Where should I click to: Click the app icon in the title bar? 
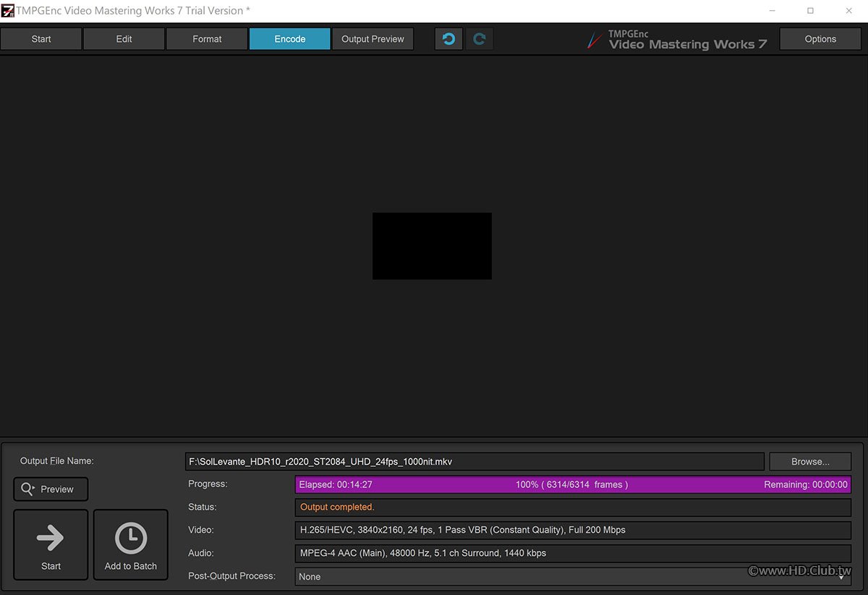[8, 11]
